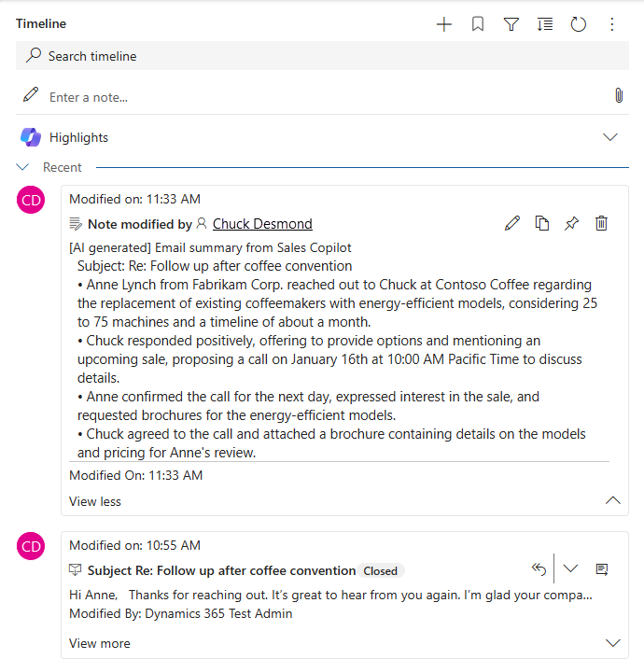Open the email actions dropdown chevron
This screenshot has width=644, height=659.
[x=571, y=569]
